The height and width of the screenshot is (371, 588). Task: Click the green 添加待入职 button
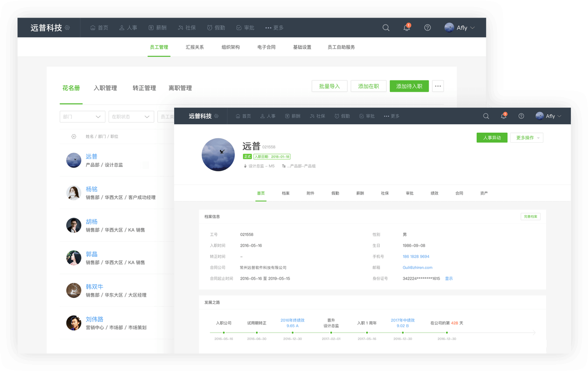409,86
